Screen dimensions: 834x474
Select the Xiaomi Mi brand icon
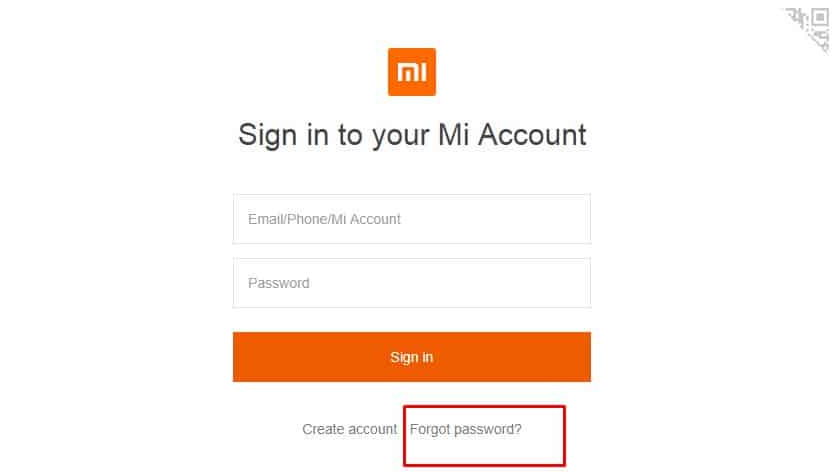(x=412, y=72)
